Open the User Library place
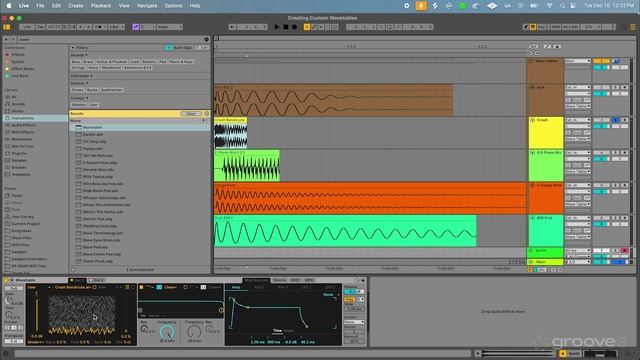 [x=22, y=217]
